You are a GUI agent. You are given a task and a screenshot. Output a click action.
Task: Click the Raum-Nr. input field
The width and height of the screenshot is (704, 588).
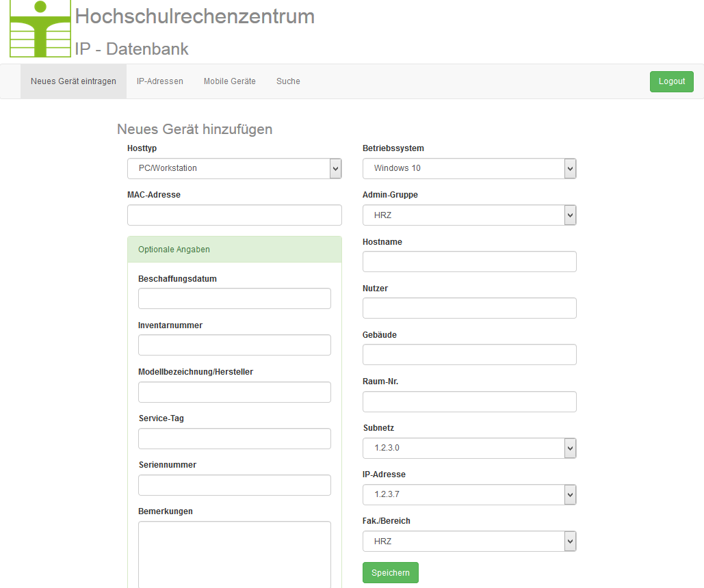coord(469,402)
